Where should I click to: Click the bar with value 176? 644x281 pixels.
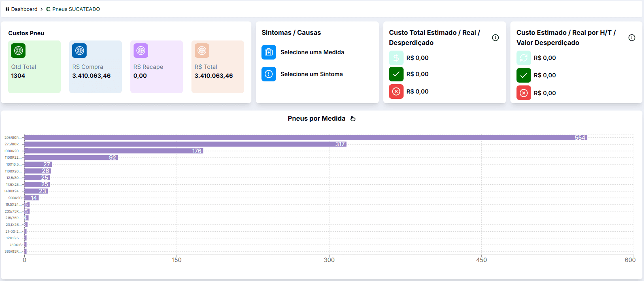(x=114, y=151)
